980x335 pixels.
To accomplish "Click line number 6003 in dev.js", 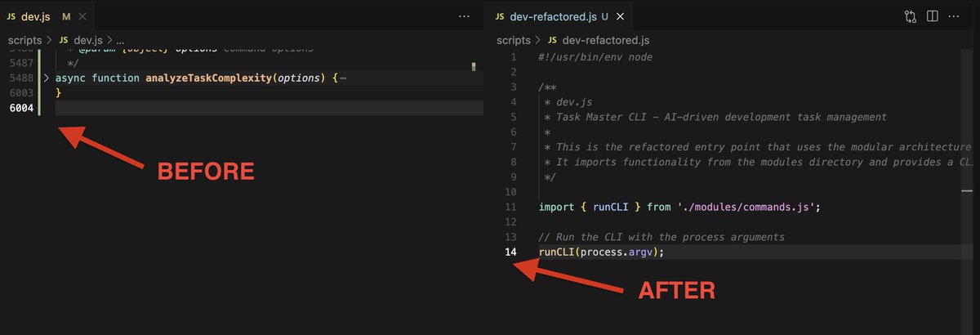I will pos(20,94).
